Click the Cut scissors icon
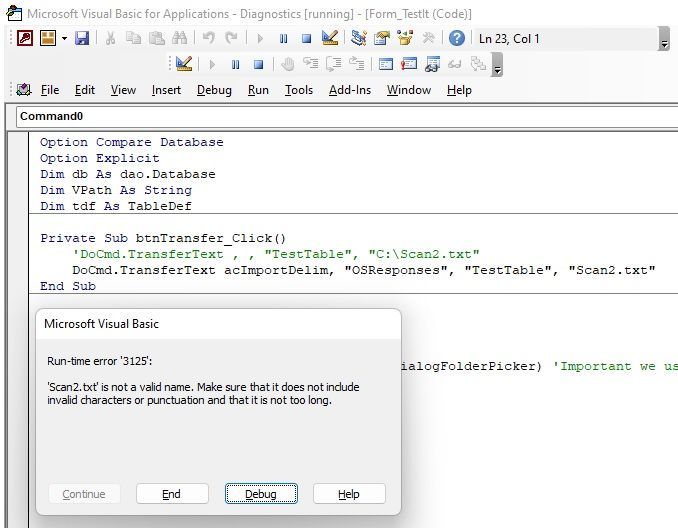This screenshot has height=528, width=678. [x=110, y=38]
